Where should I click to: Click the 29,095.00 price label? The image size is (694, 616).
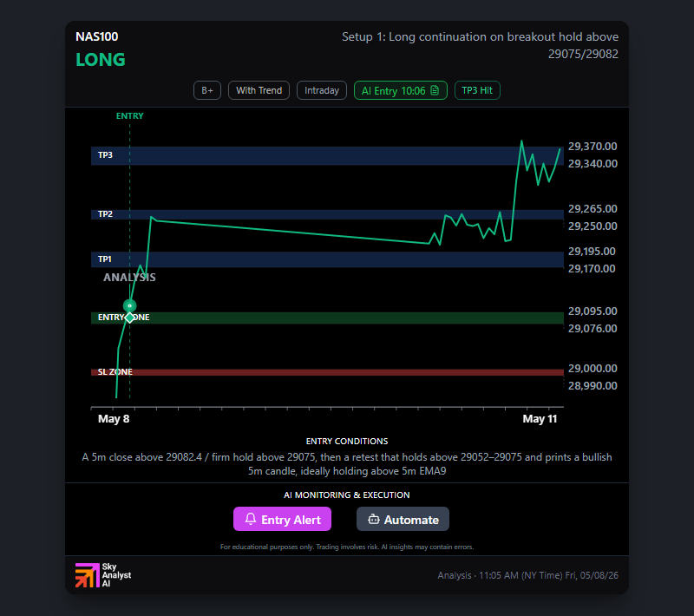point(593,311)
